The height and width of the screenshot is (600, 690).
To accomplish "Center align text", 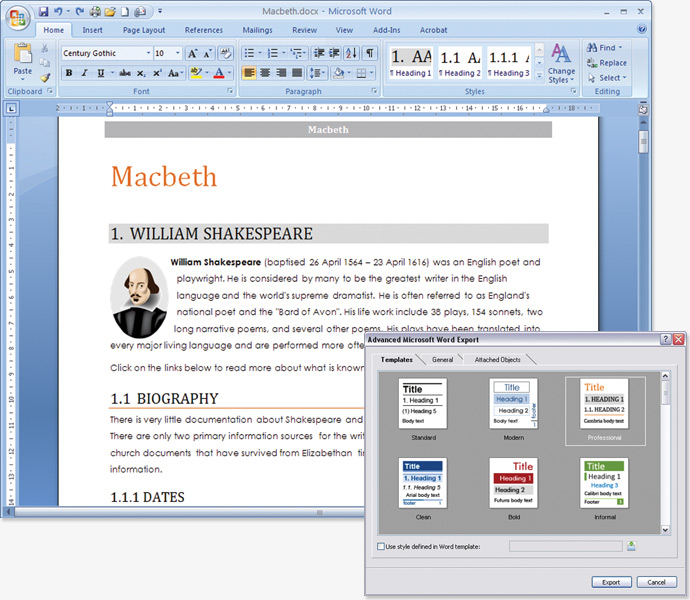I will 265,73.
